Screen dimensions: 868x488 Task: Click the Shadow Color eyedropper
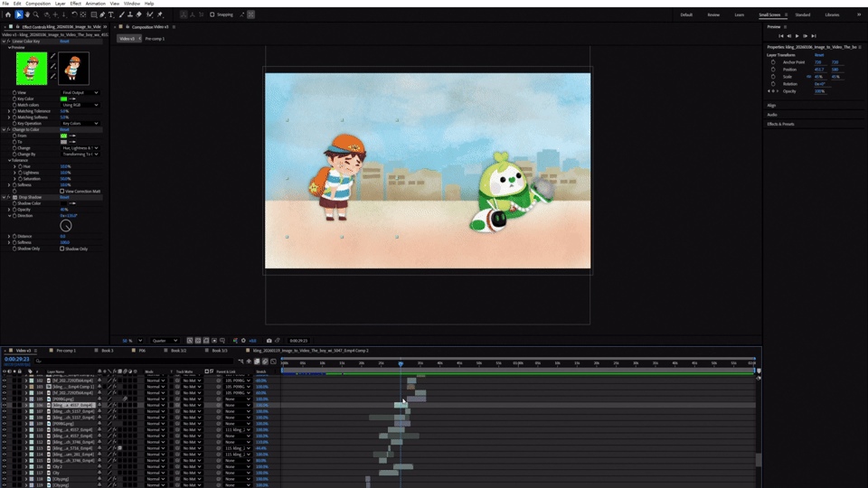tap(72, 203)
